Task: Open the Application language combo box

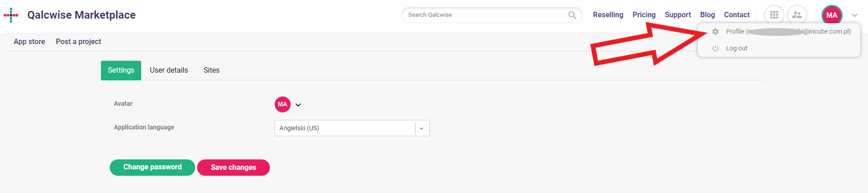Action: tap(352, 128)
